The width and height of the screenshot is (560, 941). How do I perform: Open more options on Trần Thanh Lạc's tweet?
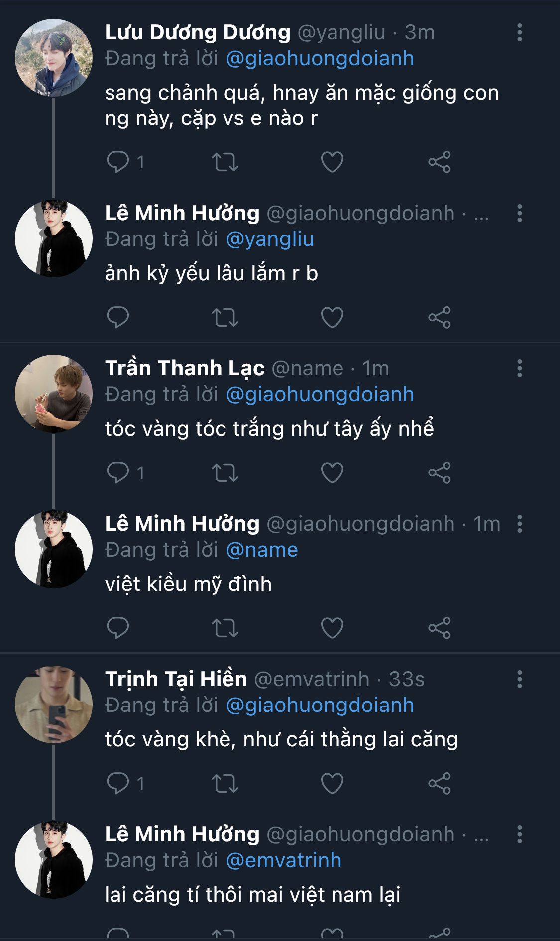519,368
